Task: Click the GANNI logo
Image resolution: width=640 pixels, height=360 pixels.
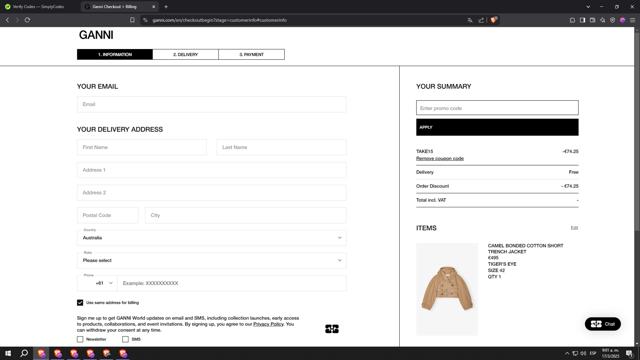Action: pos(96,35)
